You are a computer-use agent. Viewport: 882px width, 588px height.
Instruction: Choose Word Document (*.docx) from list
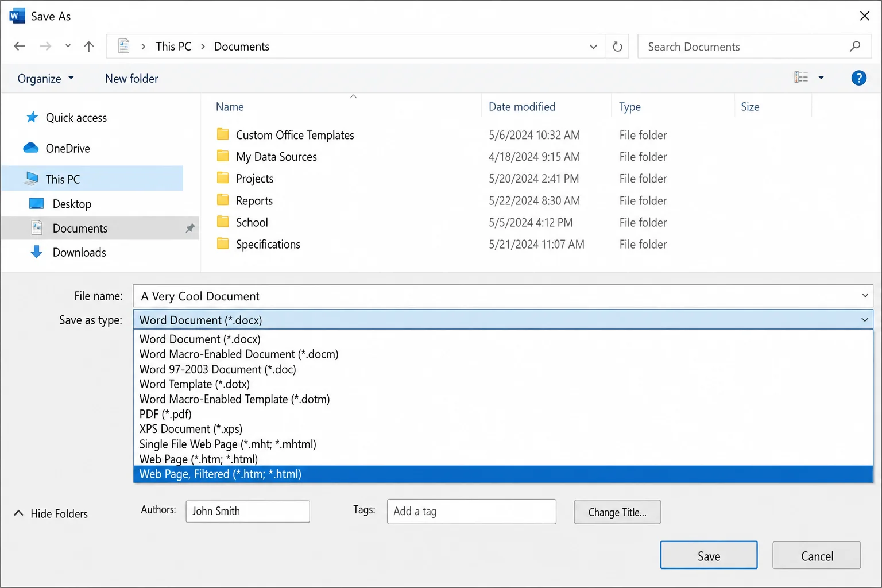tap(503, 339)
